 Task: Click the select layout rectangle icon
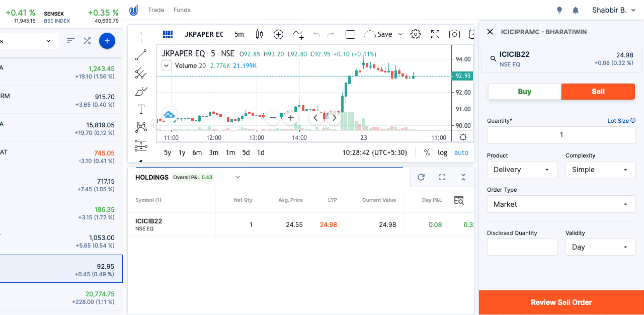coord(351,34)
